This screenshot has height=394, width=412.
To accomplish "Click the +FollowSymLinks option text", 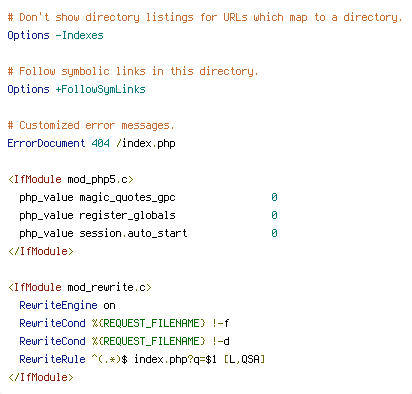I will pyautogui.click(x=100, y=89).
